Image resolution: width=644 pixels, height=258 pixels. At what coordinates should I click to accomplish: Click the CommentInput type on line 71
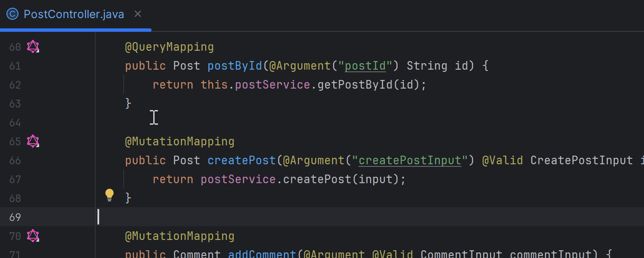(x=461, y=254)
